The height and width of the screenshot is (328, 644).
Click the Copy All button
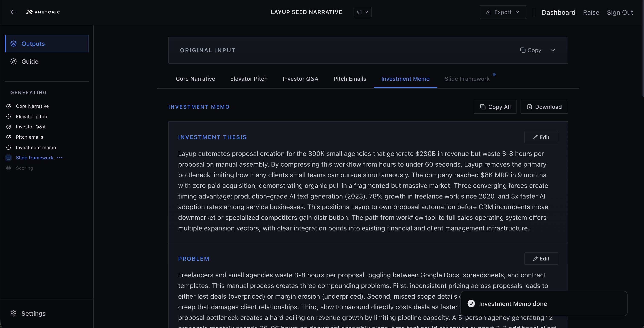coord(495,107)
